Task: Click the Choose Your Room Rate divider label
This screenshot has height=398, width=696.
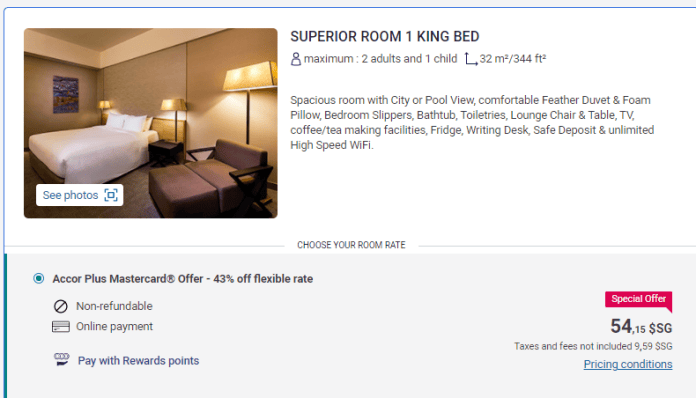Action: tap(351, 245)
